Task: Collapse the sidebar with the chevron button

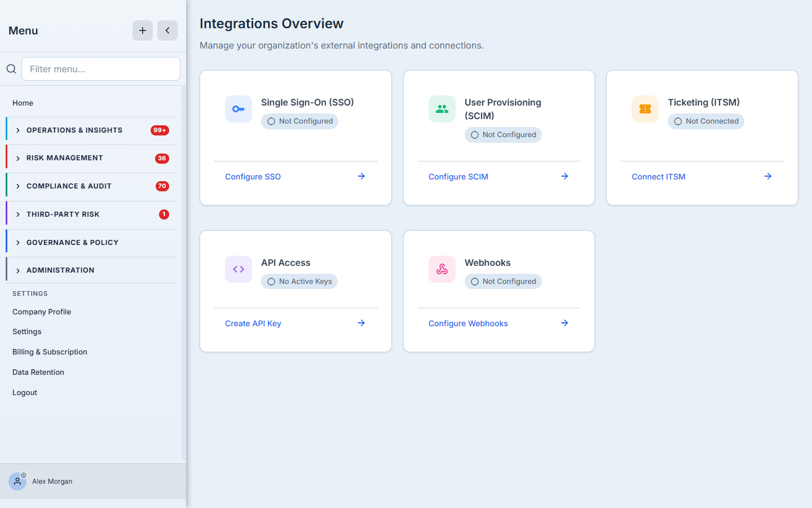Action: point(167,30)
